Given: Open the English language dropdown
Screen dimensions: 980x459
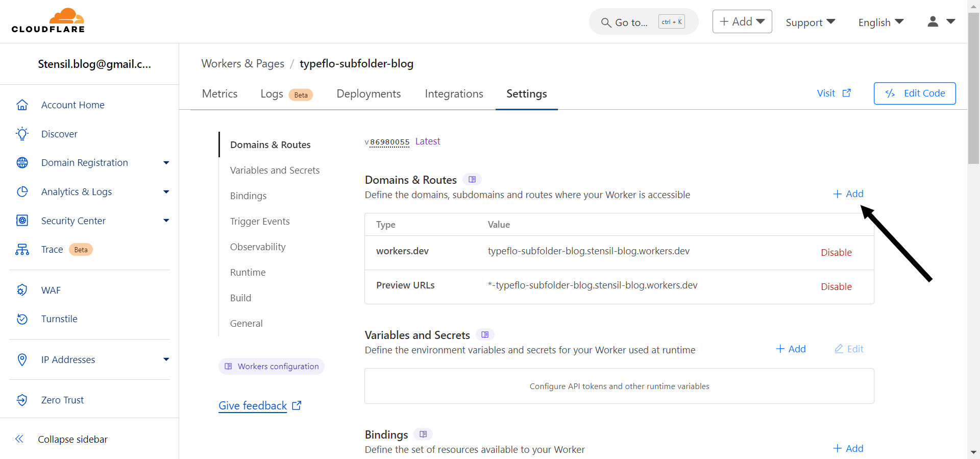Looking at the screenshot, I should (880, 22).
